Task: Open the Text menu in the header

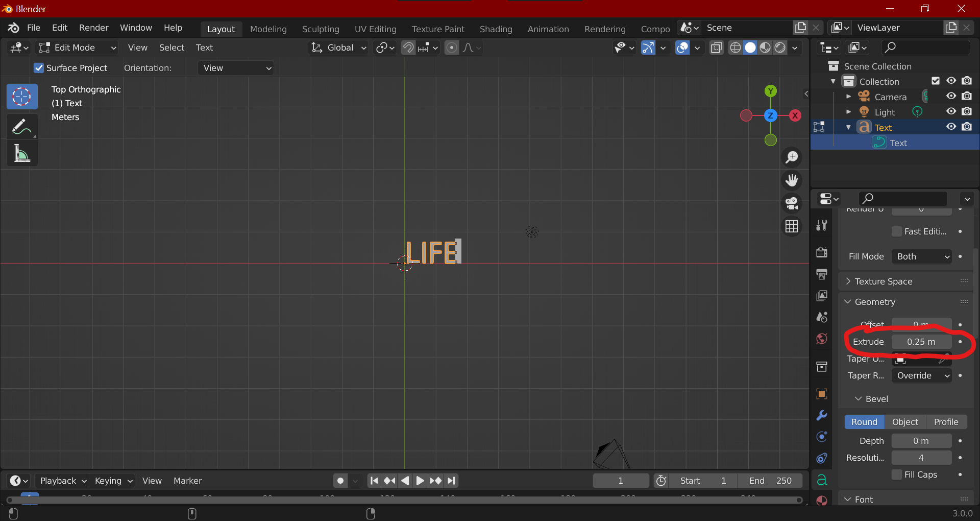Action: [x=204, y=47]
